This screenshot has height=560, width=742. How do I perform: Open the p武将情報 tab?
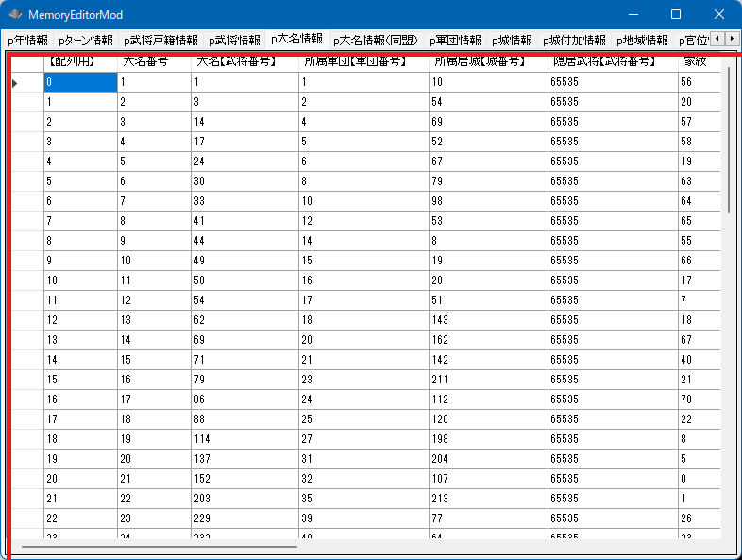[234, 41]
